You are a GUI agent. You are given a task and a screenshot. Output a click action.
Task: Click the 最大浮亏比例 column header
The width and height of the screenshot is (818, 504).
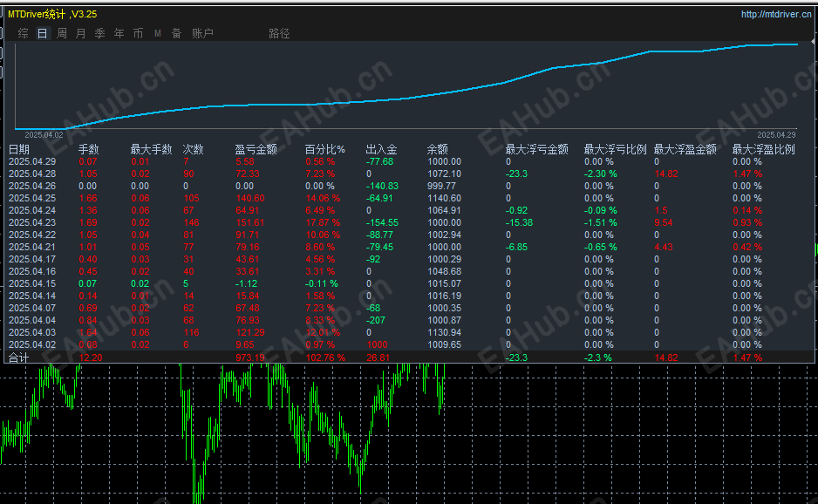coord(615,149)
